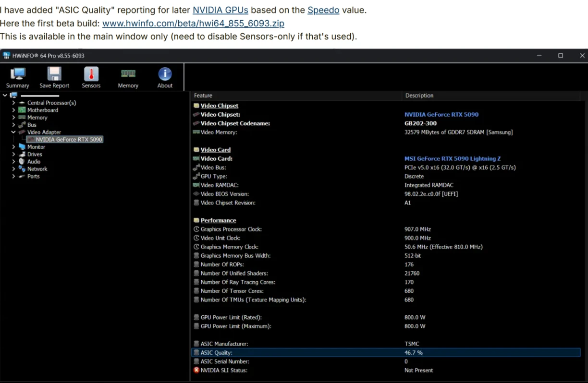Viewport: 588px width, 383px height.
Task: Select NVIDIA GeForce RTX 5090 tree item
Action: [69, 140]
